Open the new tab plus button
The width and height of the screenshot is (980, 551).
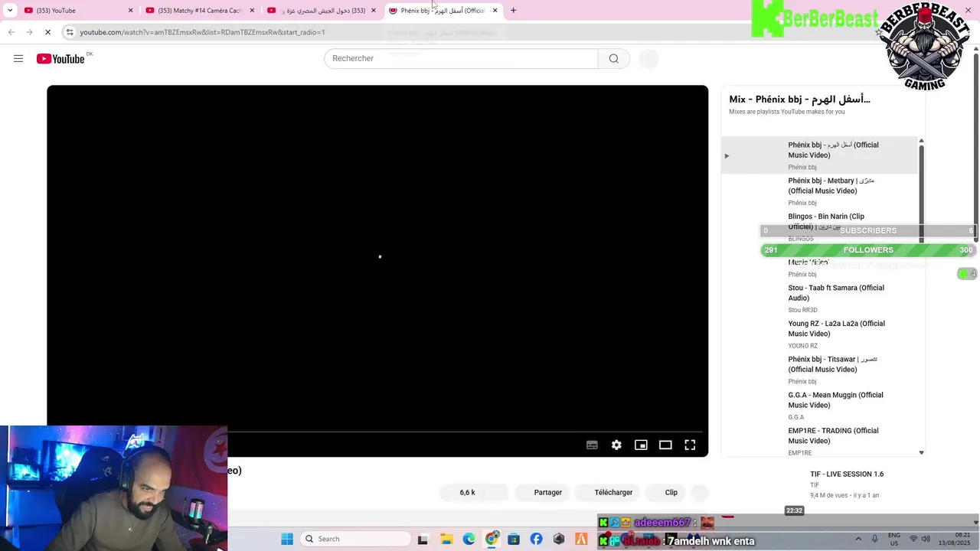513,11
